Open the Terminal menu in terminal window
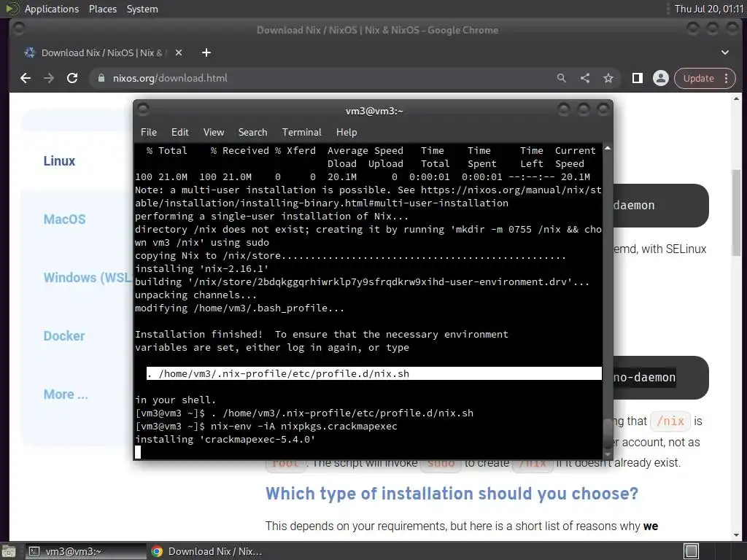Screen dimensions: 747x560 click(x=301, y=133)
